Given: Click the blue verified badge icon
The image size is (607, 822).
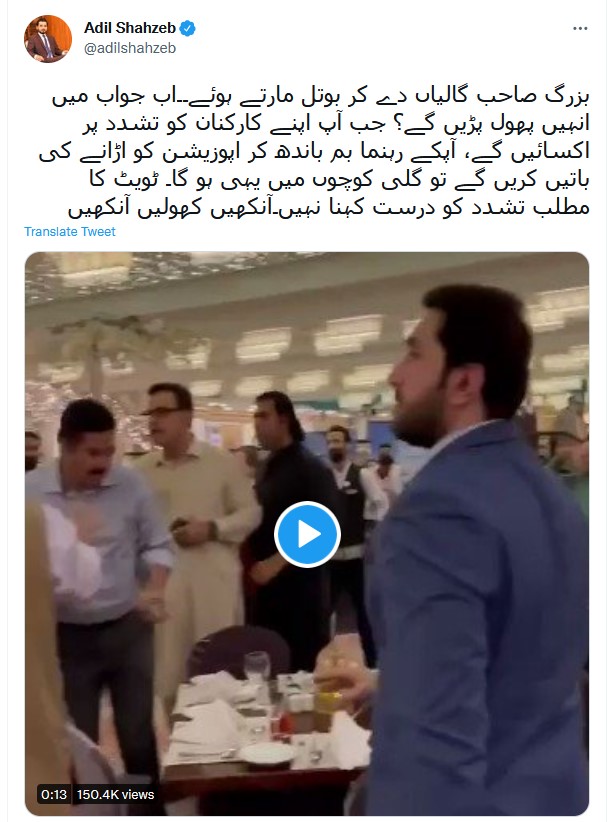Looking at the screenshot, I should pos(188,28).
